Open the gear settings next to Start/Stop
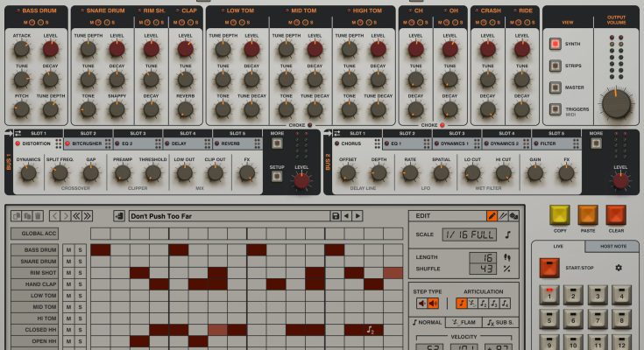644x350 pixels. (619, 268)
